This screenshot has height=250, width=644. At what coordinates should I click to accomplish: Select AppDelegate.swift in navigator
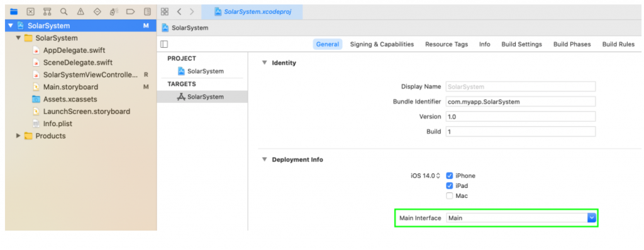[x=74, y=50]
